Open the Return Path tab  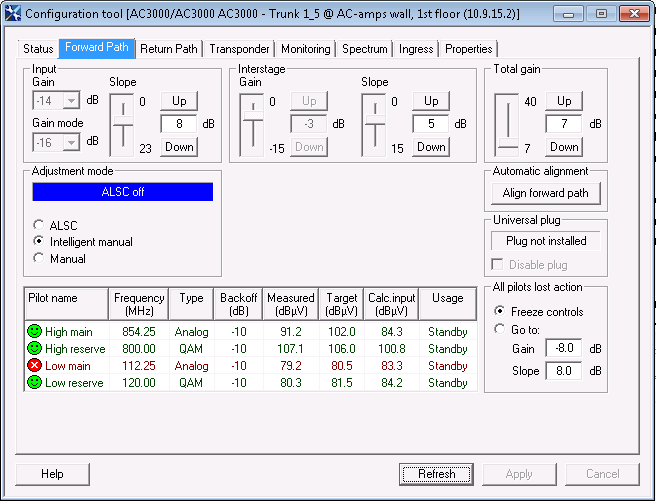coord(169,49)
